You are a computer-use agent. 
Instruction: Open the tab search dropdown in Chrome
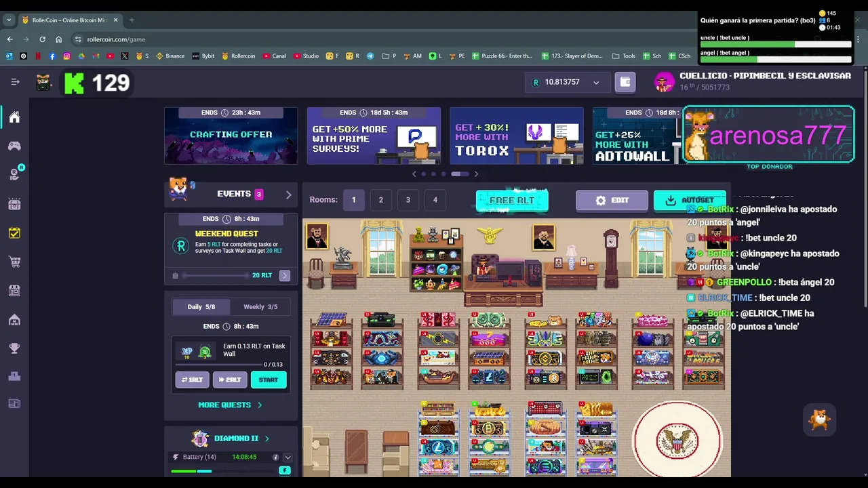(x=9, y=20)
